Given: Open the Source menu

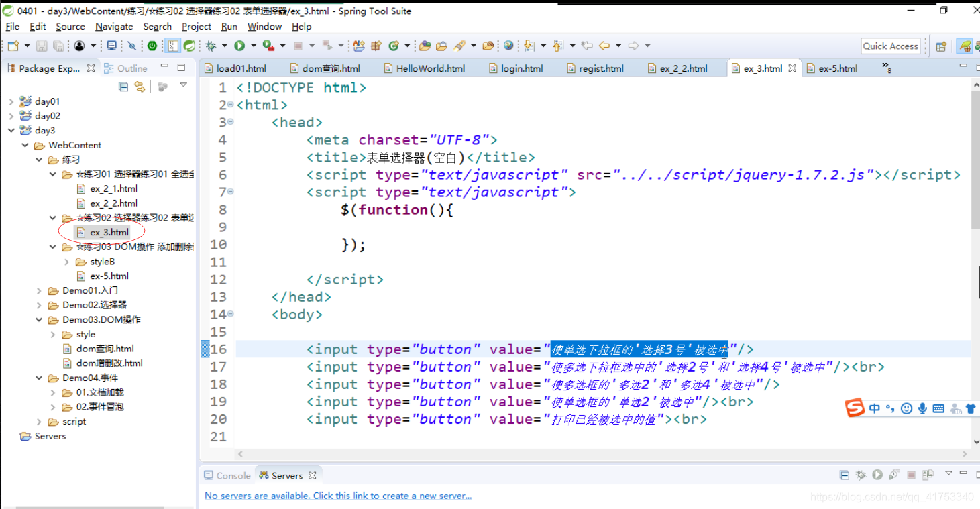Looking at the screenshot, I should point(70,26).
